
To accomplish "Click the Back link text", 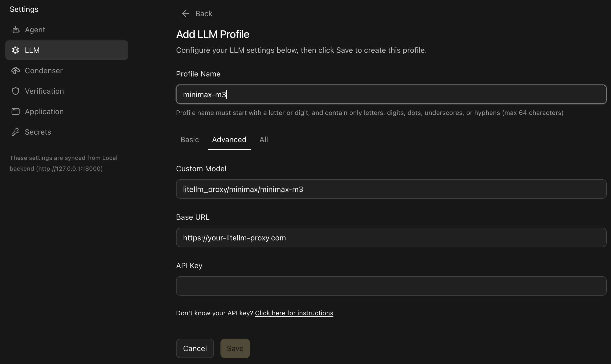I will point(204,13).
